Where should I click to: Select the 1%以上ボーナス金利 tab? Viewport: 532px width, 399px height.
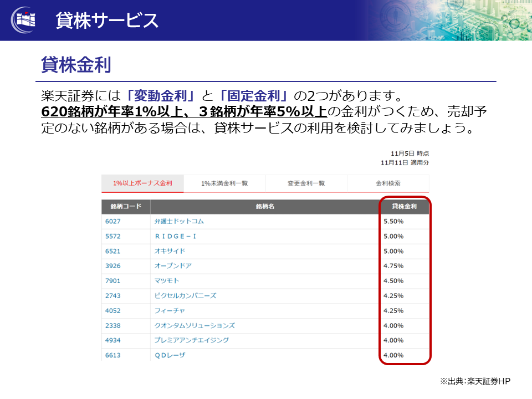[x=142, y=183]
